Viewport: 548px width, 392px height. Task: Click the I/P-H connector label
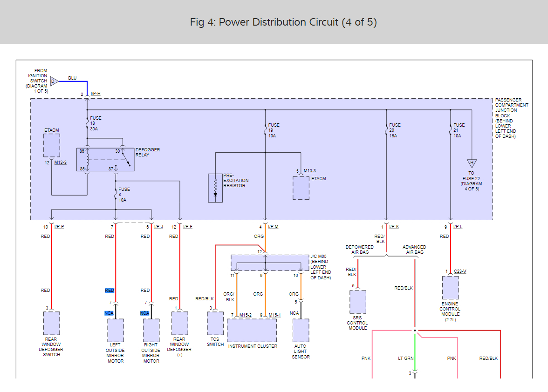(x=96, y=94)
